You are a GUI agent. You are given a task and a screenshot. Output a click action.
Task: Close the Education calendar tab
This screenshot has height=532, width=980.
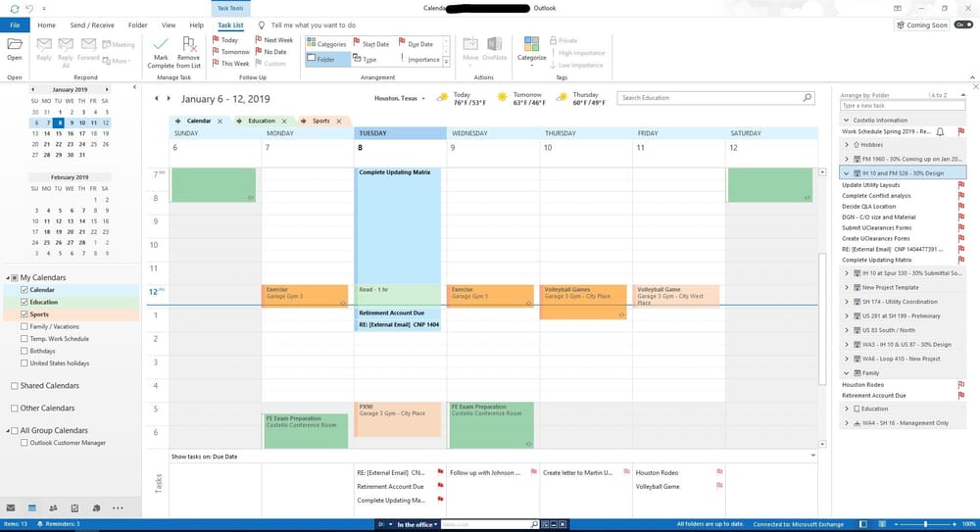click(x=284, y=121)
